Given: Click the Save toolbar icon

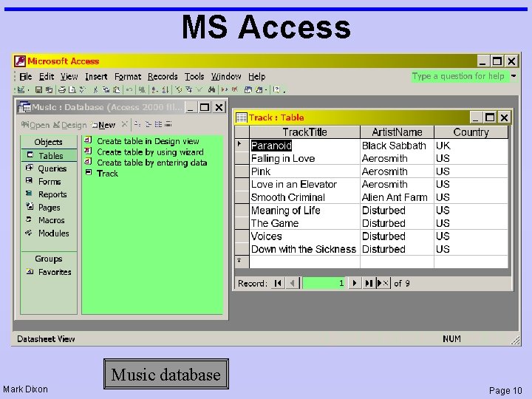Looking at the screenshot, I should 38,89.
